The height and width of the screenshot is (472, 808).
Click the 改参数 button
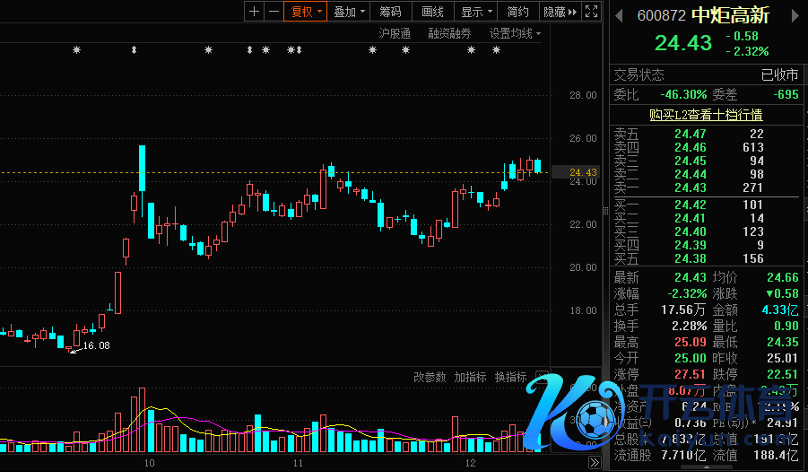429,377
